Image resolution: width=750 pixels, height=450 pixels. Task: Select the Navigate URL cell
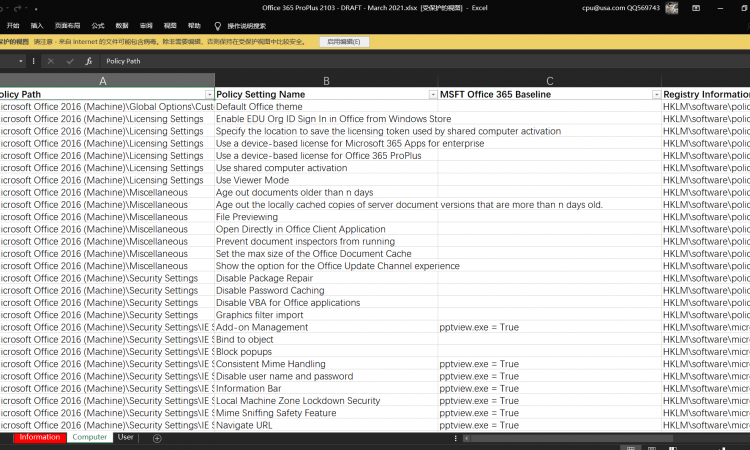pyautogui.click(x=326, y=426)
